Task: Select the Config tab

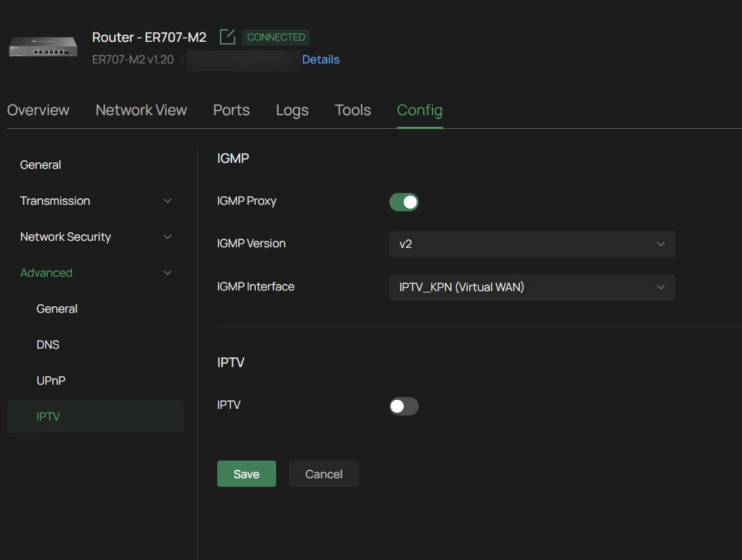Action: (419, 110)
